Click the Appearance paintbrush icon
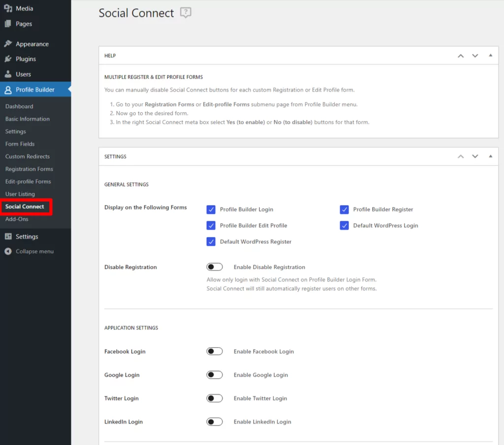 (x=8, y=44)
